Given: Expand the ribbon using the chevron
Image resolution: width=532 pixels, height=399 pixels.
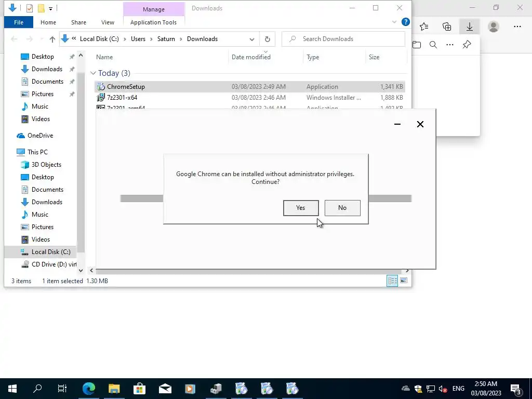Looking at the screenshot, I should coord(394,22).
